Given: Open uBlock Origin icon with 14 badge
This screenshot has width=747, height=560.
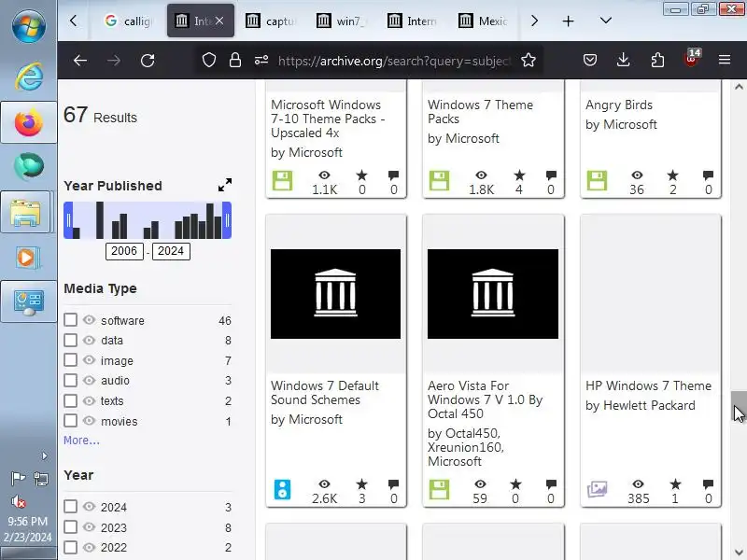Looking at the screenshot, I should tap(692, 59).
